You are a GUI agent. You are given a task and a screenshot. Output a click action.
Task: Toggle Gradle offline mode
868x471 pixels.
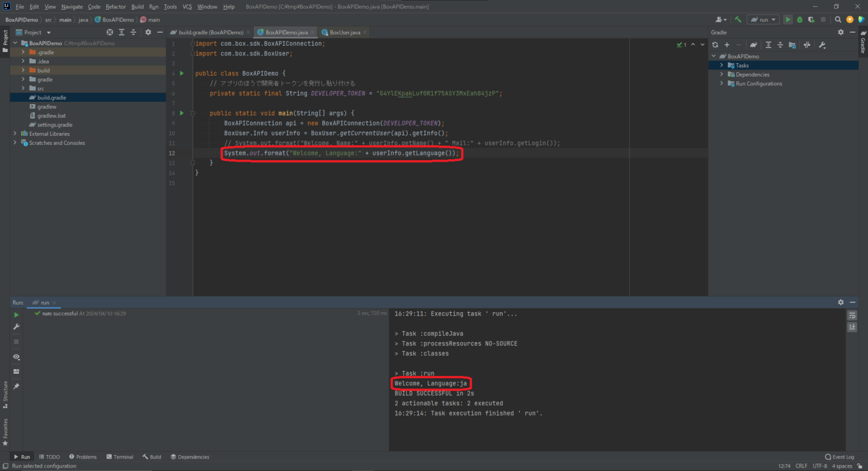(807, 45)
